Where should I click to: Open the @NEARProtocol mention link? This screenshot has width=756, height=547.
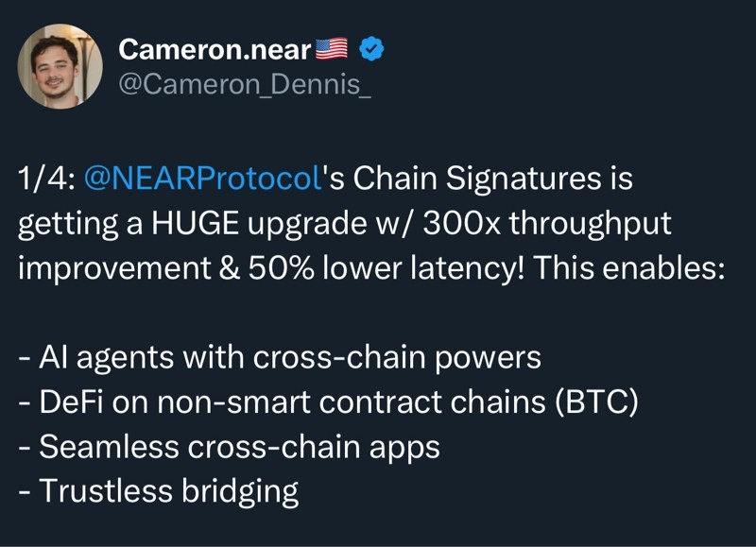tap(204, 179)
